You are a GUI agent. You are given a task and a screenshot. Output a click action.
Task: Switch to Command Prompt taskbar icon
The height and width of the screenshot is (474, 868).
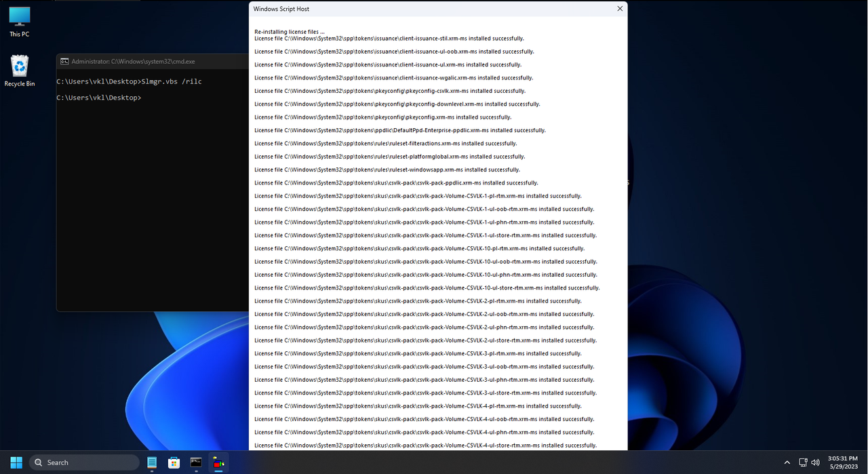[196, 462]
